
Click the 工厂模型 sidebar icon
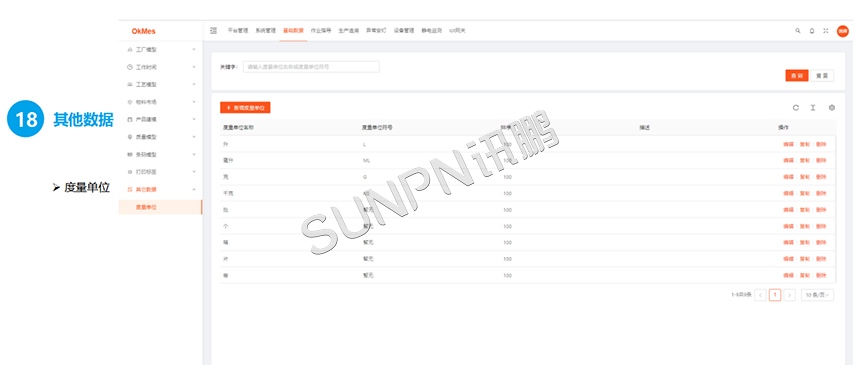point(130,49)
